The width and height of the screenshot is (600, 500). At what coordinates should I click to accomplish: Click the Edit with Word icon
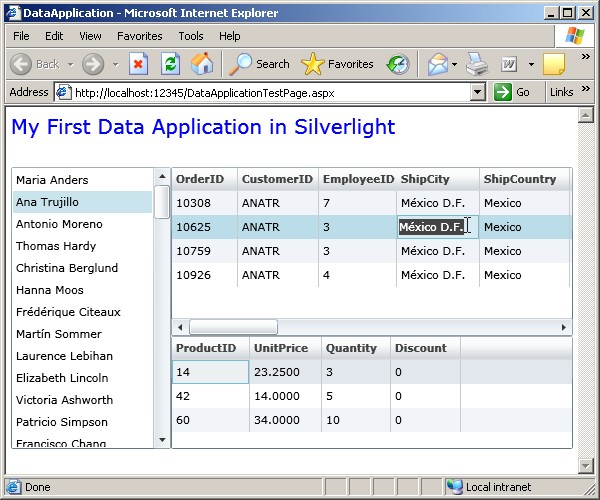[x=509, y=64]
